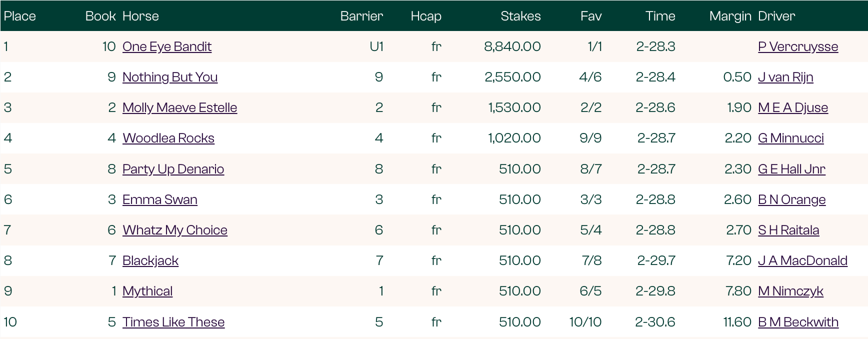Open driver M E A Djuse link
This screenshot has width=868, height=339.
coord(793,107)
